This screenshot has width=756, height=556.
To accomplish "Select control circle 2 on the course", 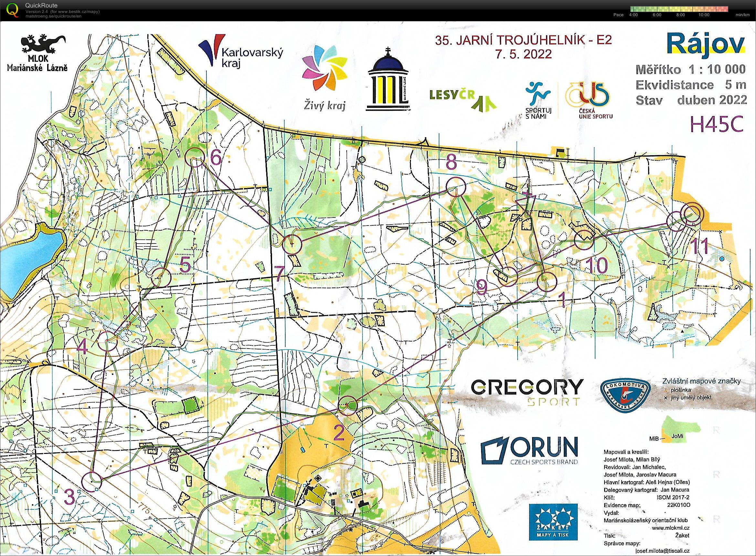I will pyautogui.click(x=347, y=405).
